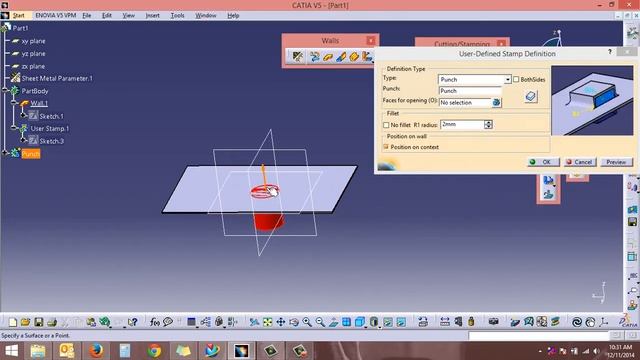Screen dimensions: 640x360
Task: Click the Normal View icon
Action: pyautogui.click(x=333, y=322)
